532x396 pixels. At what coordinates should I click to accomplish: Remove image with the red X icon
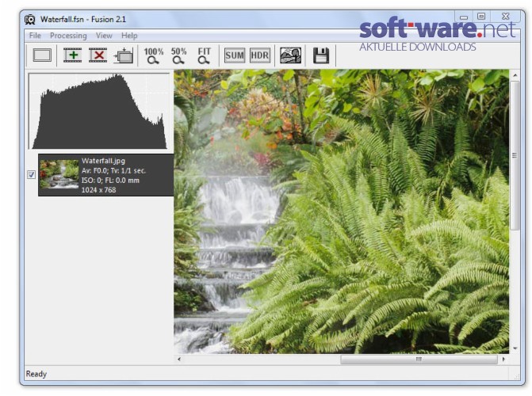click(98, 55)
